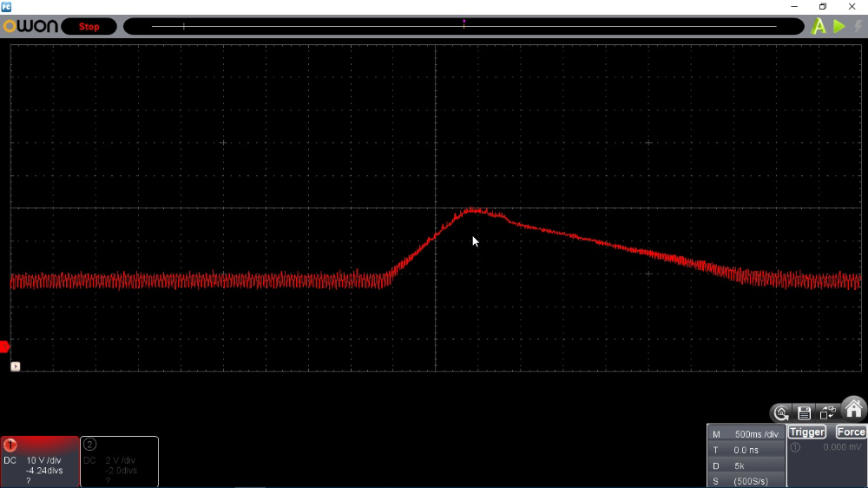The height and width of the screenshot is (488, 868).
Task: Enable channel 2 circle indicator
Action: pos(89,445)
